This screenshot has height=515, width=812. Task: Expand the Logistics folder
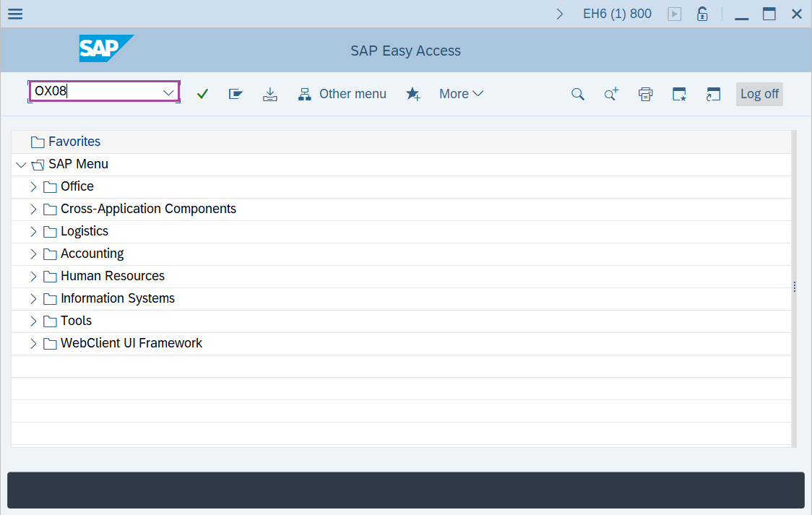pyautogui.click(x=33, y=231)
